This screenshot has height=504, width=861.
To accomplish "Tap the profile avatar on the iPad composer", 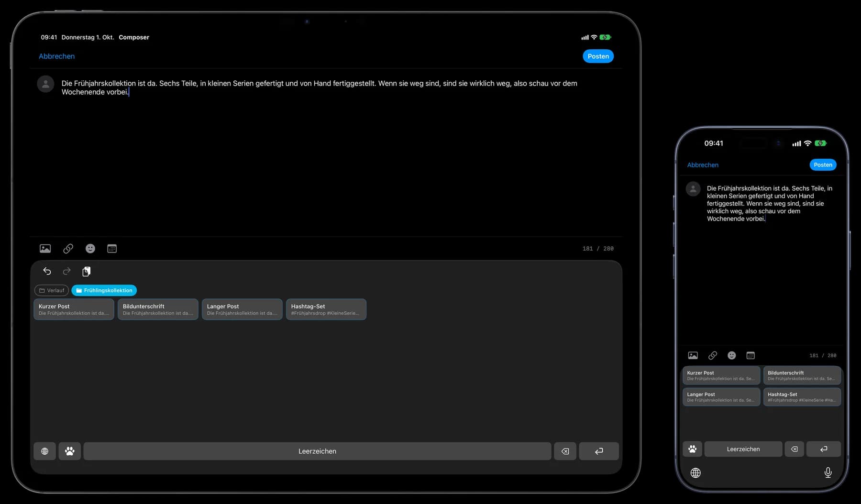I will click(x=45, y=84).
